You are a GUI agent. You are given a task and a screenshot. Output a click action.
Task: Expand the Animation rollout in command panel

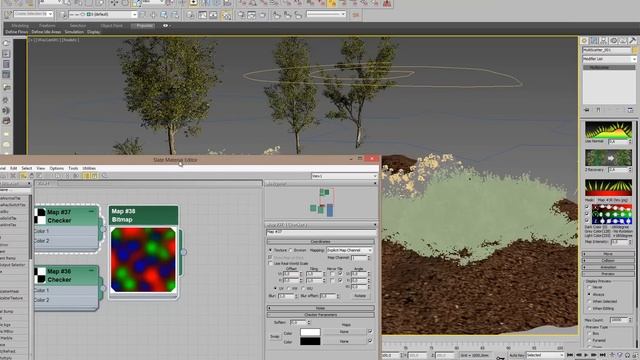click(x=608, y=267)
